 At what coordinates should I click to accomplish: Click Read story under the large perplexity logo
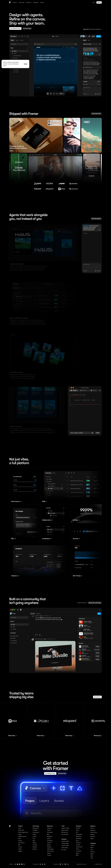[x=98, y=736]
